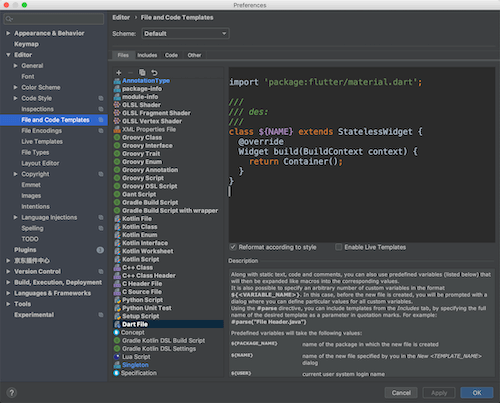Switch to the Files tab
The image size is (500, 403).
tap(123, 55)
